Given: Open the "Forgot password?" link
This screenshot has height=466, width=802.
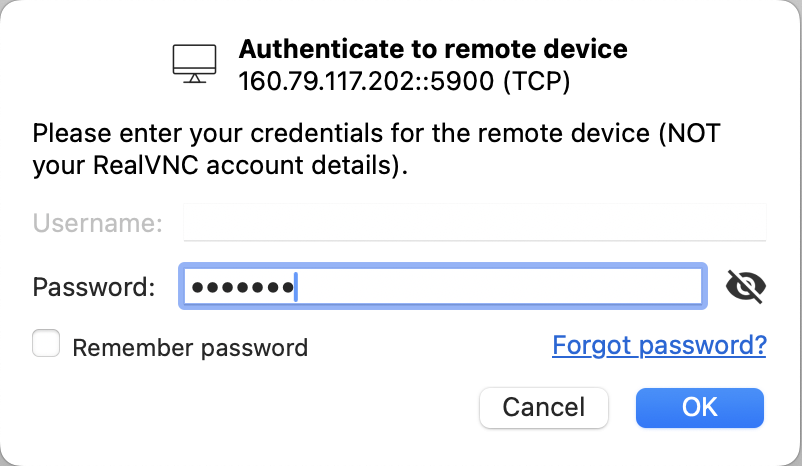Looking at the screenshot, I should (x=659, y=346).
